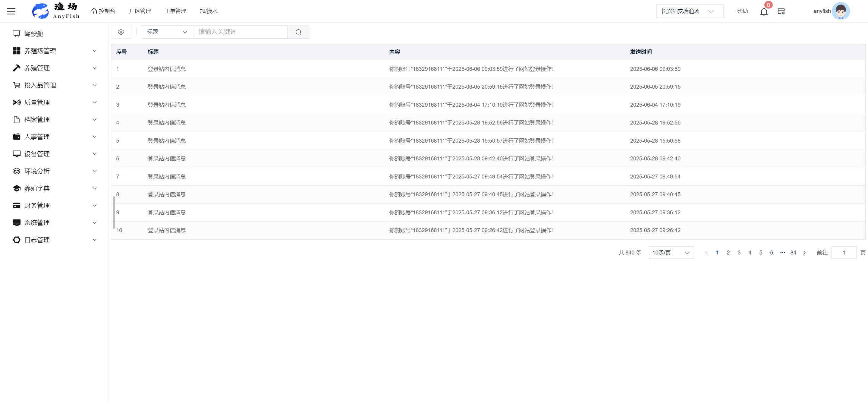Open the 长兴泗安塘渔场 farm selector

(689, 11)
